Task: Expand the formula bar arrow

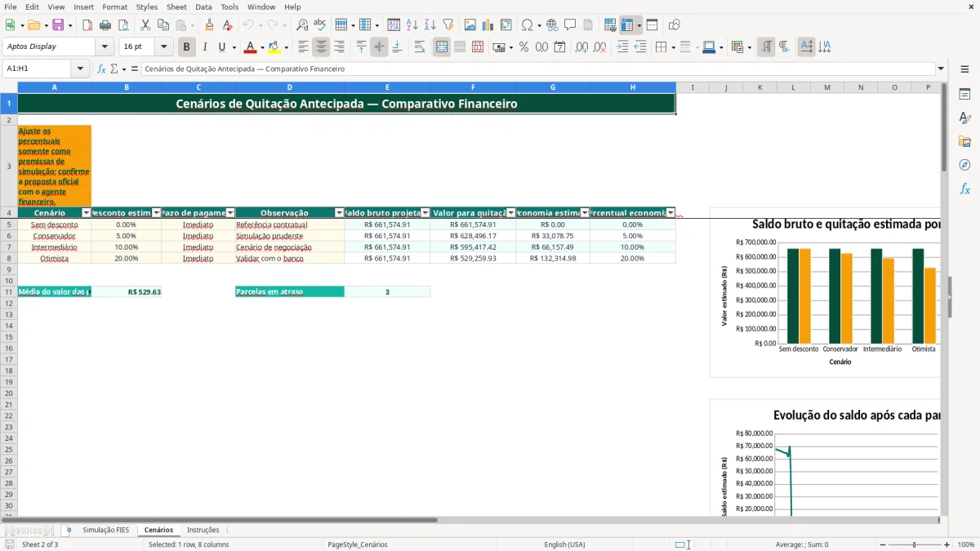Action: click(x=941, y=69)
